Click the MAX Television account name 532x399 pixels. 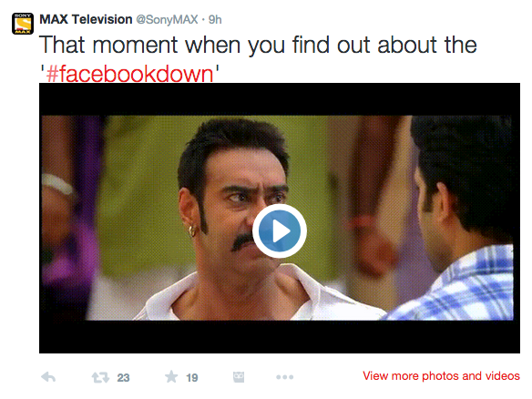click(86, 19)
